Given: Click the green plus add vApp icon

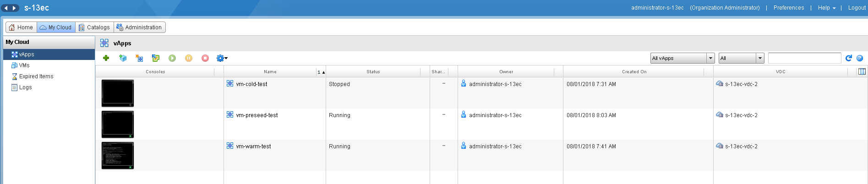Looking at the screenshot, I should [106, 58].
